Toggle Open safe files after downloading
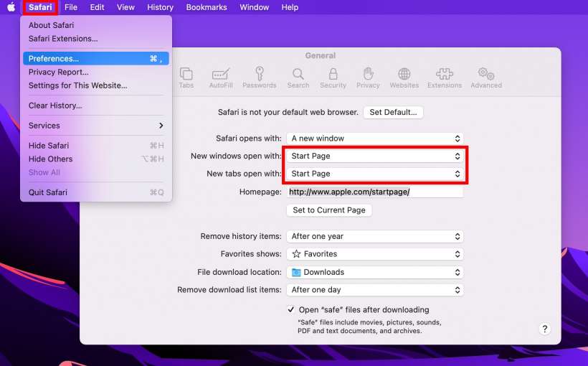Image resolution: width=588 pixels, height=366 pixels. point(291,310)
